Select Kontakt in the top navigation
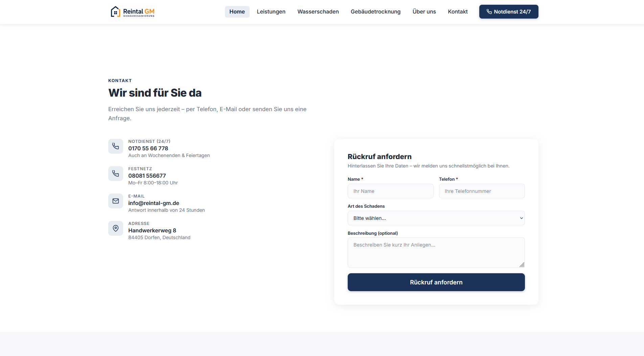 [458, 11]
